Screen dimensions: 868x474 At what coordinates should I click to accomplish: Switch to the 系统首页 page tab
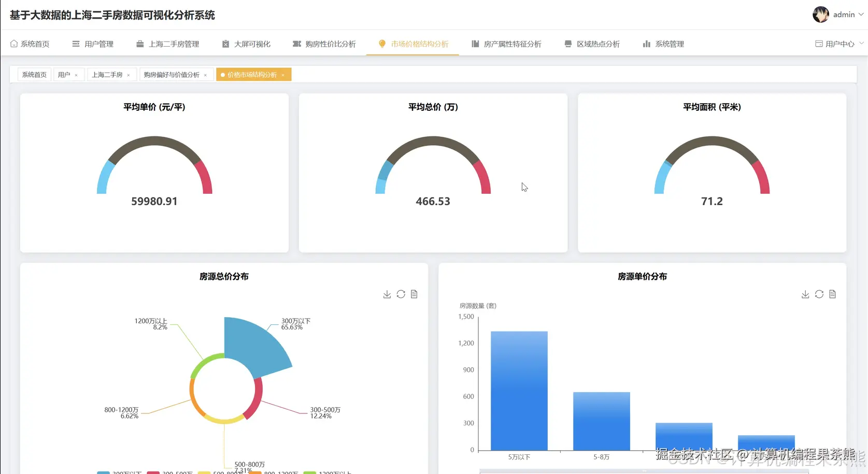pyautogui.click(x=34, y=75)
